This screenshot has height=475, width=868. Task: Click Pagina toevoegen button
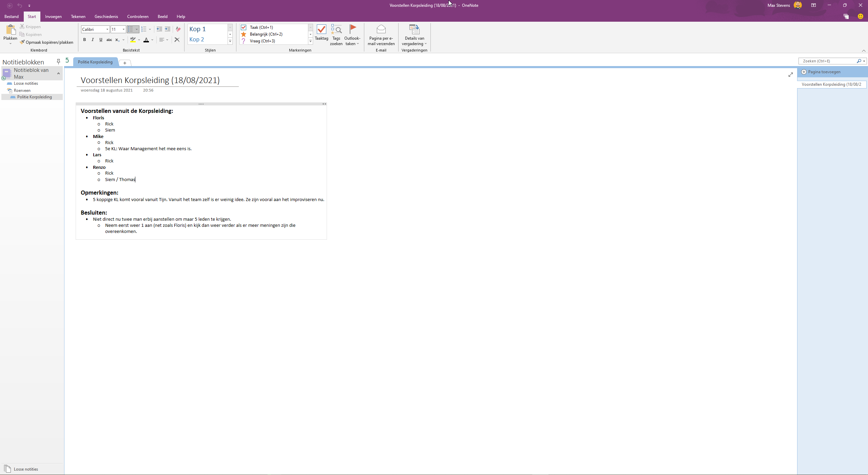tap(821, 72)
